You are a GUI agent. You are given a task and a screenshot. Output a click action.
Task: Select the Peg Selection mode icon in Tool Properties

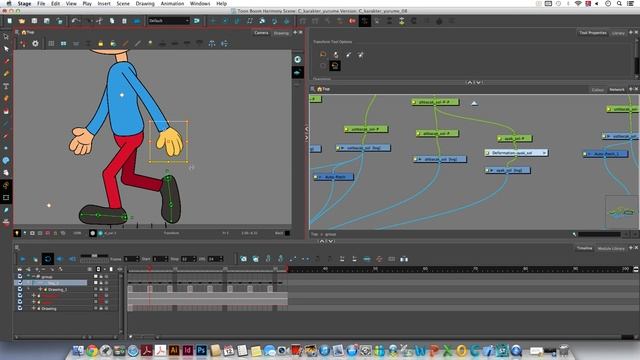[335, 55]
